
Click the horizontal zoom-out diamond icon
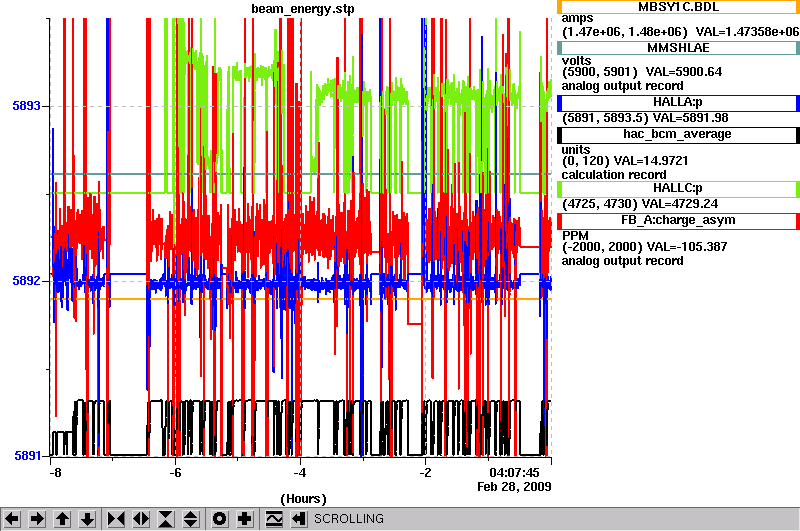[141, 519]
